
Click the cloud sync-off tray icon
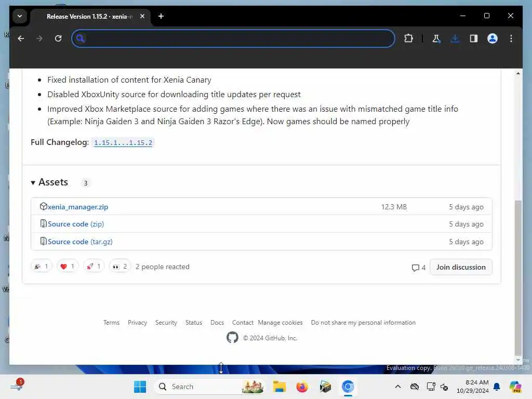click(x=414, y=387)
